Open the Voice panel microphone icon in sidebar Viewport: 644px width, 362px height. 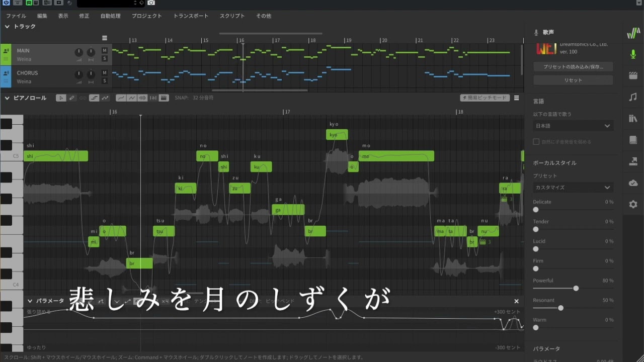coord(633,54)
